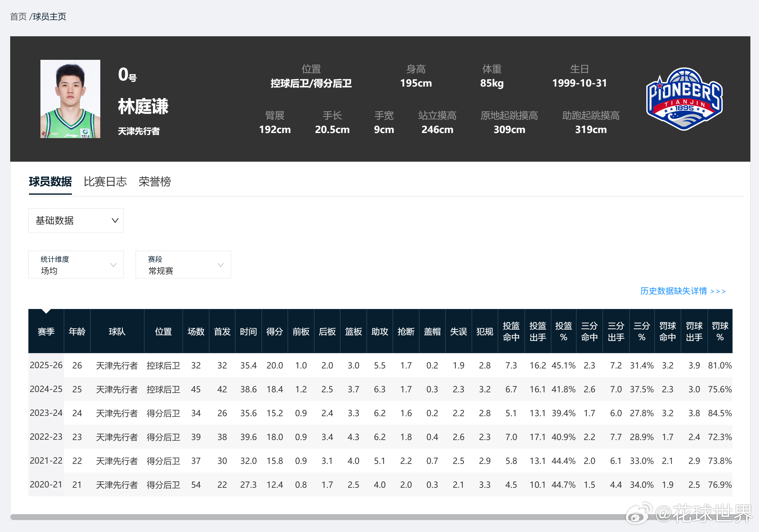
Task: Go to 首页 via breadcrumb
Action: click(x=18, y=17)
